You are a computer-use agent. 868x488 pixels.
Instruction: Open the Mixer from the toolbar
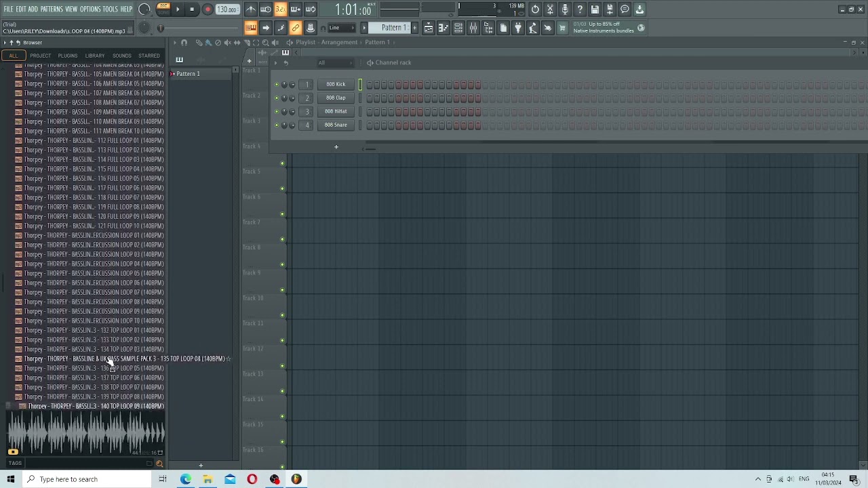click(x=473, y=28)
